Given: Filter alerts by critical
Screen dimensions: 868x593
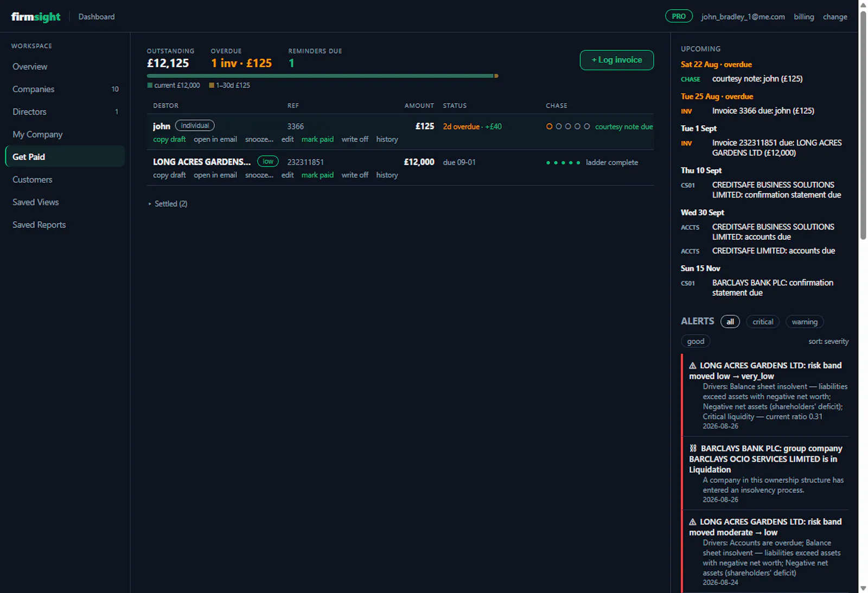Looking at the screenshot, I should pyautogui.click(x=763, y=322).
